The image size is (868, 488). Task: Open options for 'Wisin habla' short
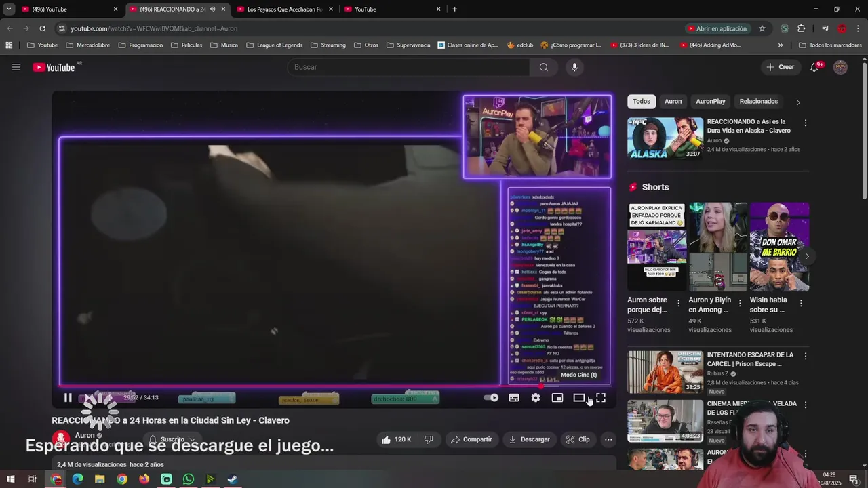pos(801,304)
